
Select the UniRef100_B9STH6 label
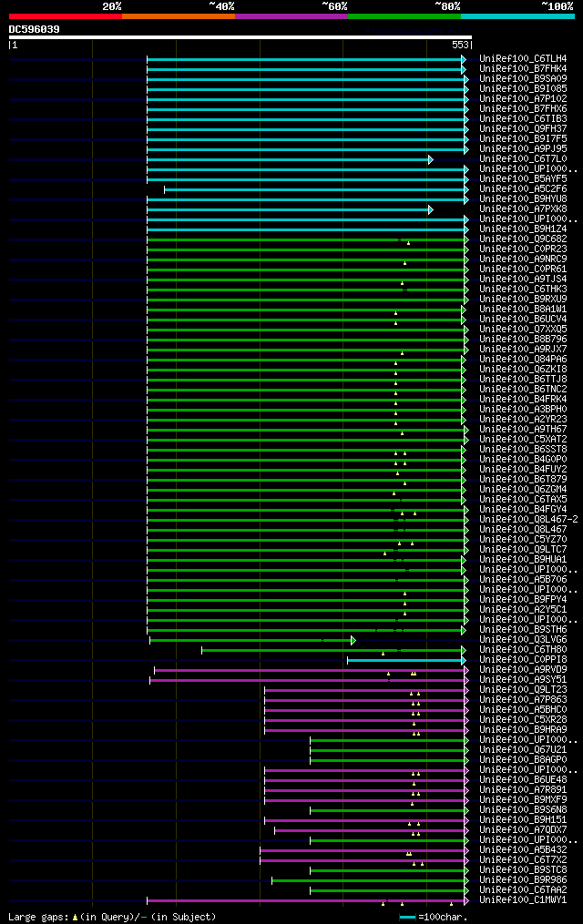click(523, 630)
